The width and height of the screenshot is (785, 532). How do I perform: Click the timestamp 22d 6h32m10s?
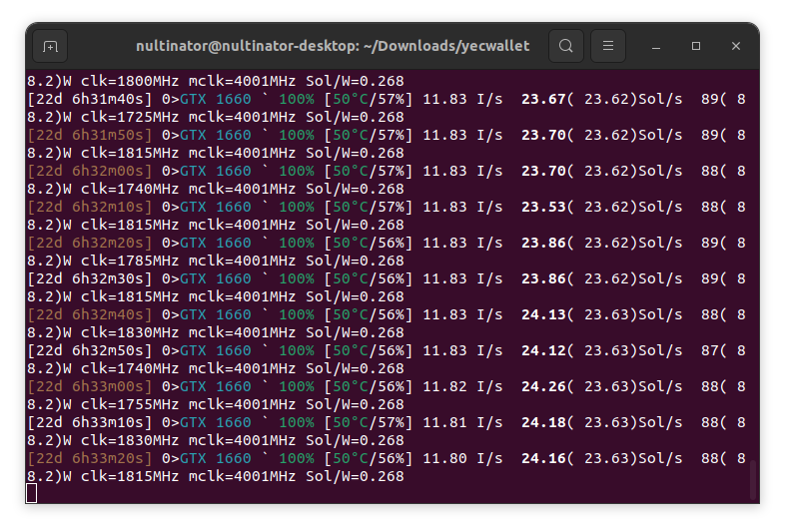pos(90,207)
